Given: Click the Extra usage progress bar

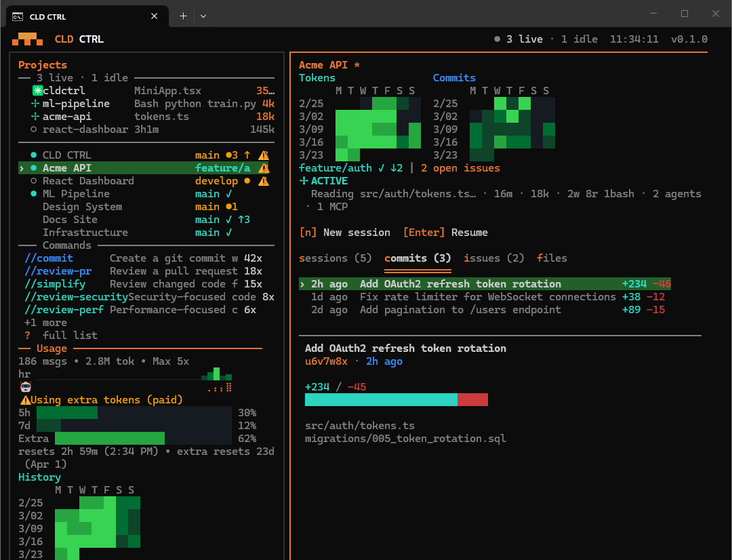Looking at the screenshot, I should click(143, 439).
